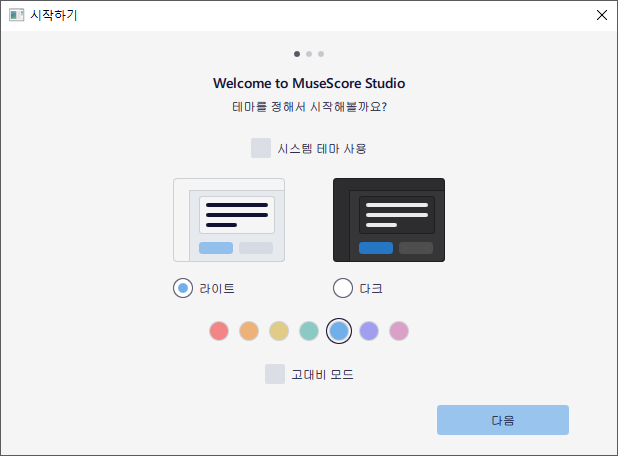Enable the 시스템 테마 사용 checkbox
618x456 pixels.
pos(261,148)
